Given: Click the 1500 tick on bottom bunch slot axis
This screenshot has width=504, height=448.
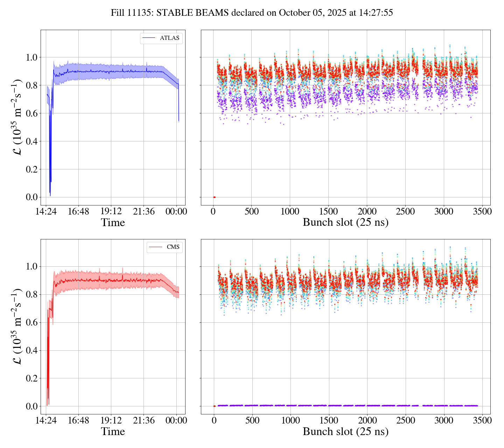Looking at the screenshot, I should point(328,420).
